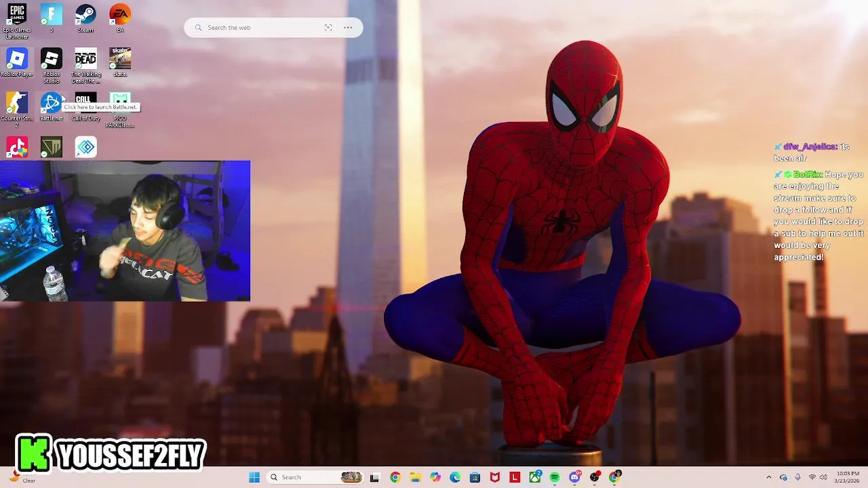
Task: Select the skate. desktop icon
Action: pyautogui.click(x=120, y=63)
